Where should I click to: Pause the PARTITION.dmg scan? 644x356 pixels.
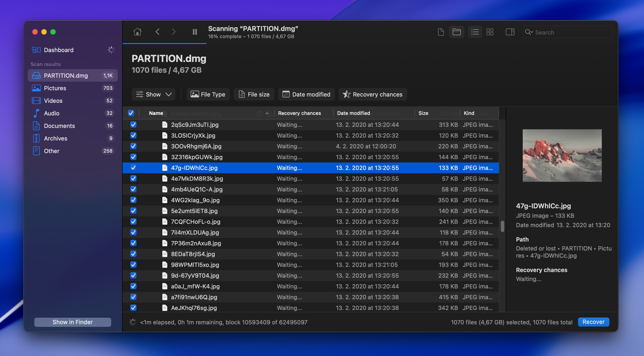click(195, 32)
